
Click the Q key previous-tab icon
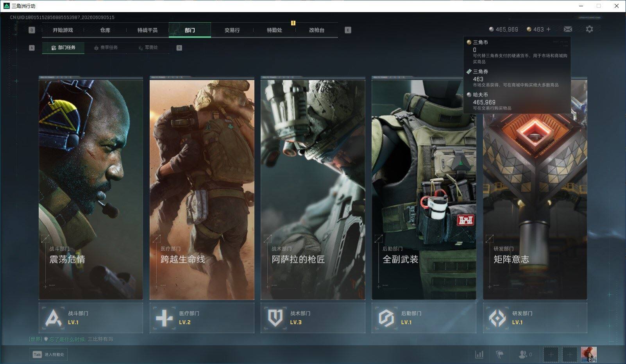[32, 30]
